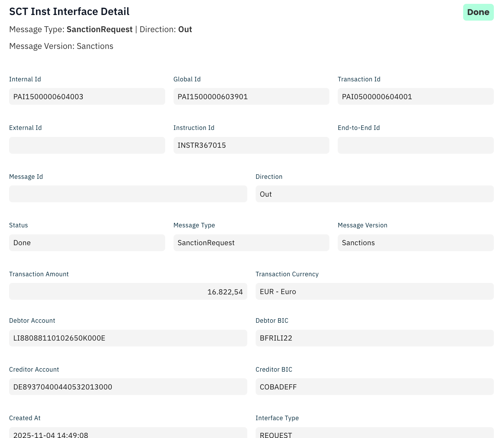Screen dimensions: 504x438
Task: Select the Creditor BIC field COBADEFF
Action: (374, 387)
